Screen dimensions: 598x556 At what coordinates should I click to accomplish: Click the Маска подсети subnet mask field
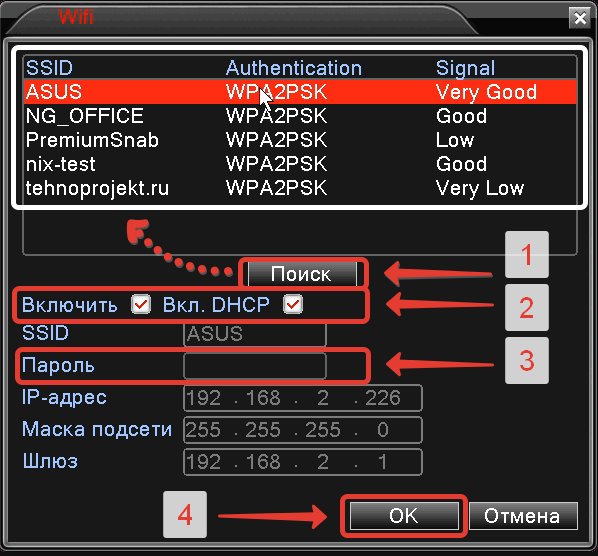coord(303,430)
